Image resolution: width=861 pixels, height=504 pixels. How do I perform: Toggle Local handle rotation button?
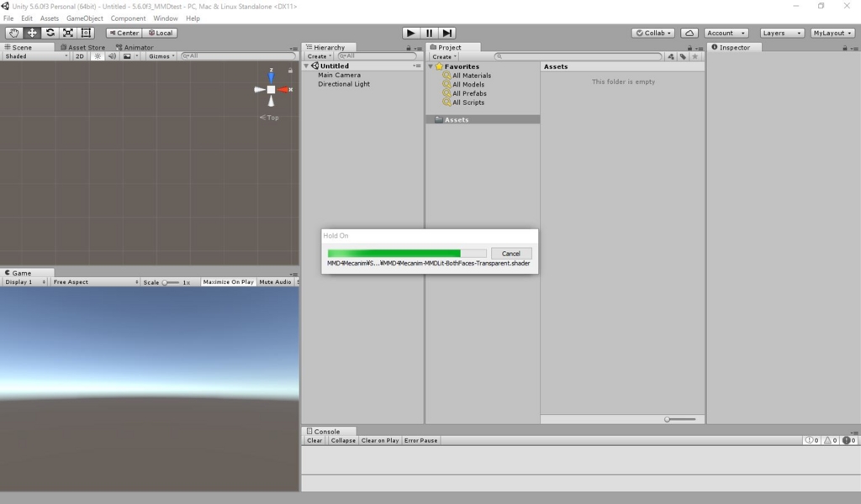point(161,33)
